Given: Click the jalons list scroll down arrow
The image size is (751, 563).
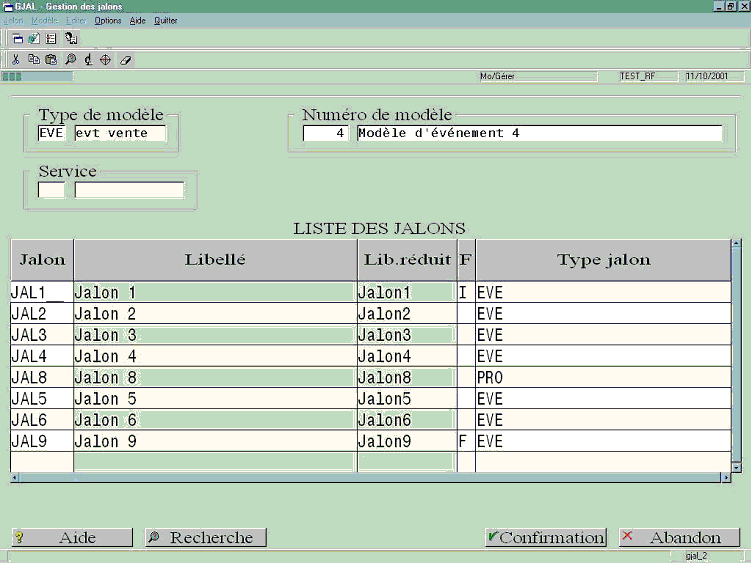Looking at the screenshot, I should tap(736, 467).
